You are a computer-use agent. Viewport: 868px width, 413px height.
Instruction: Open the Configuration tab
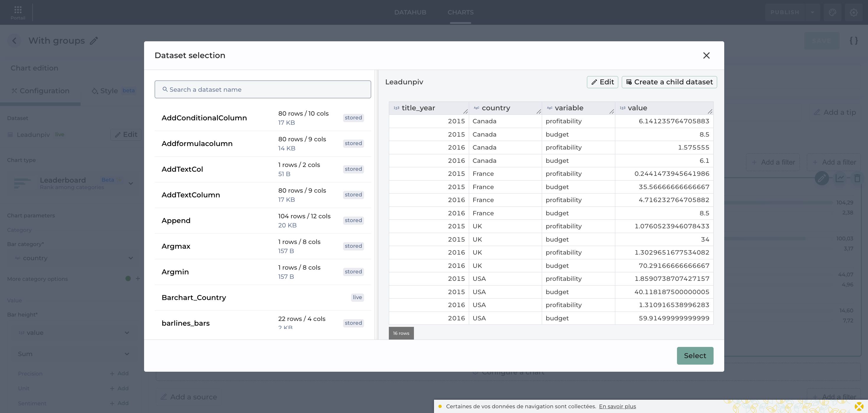click(40, 91)
